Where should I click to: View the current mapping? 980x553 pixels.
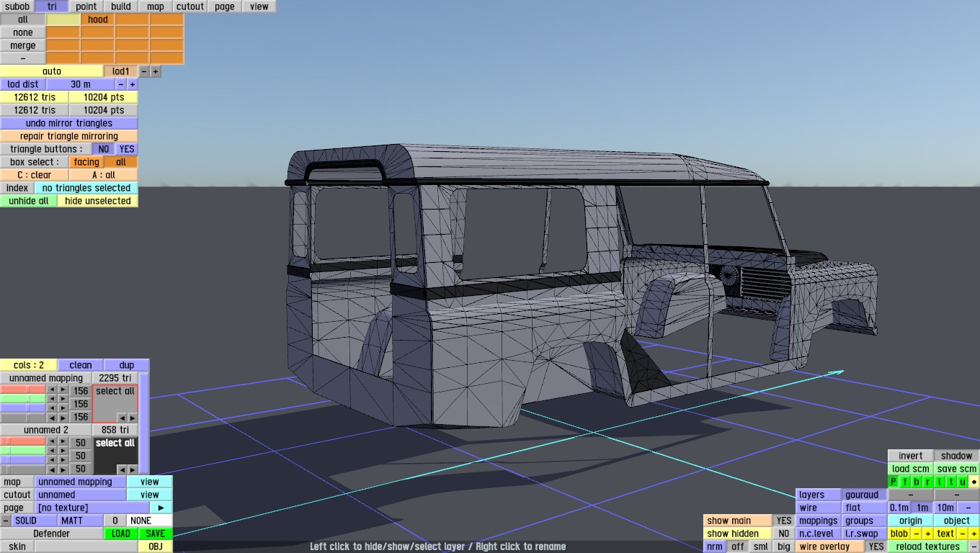click(150, 482)
